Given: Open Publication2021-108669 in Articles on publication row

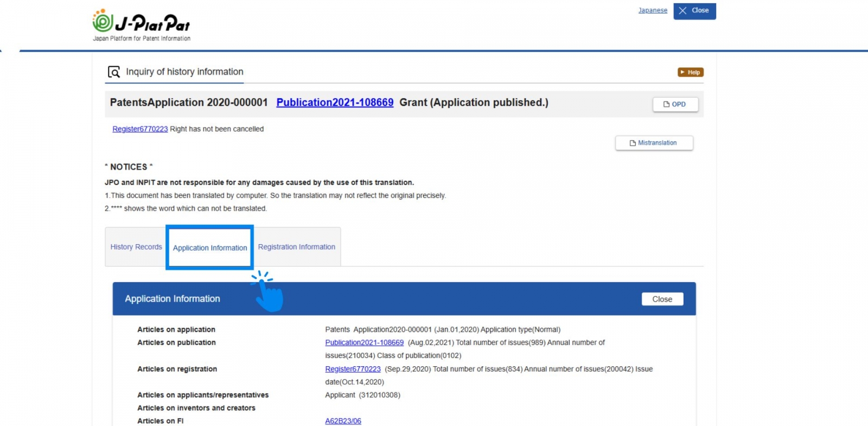Looking at the screenshot, I should pos(364,342).
